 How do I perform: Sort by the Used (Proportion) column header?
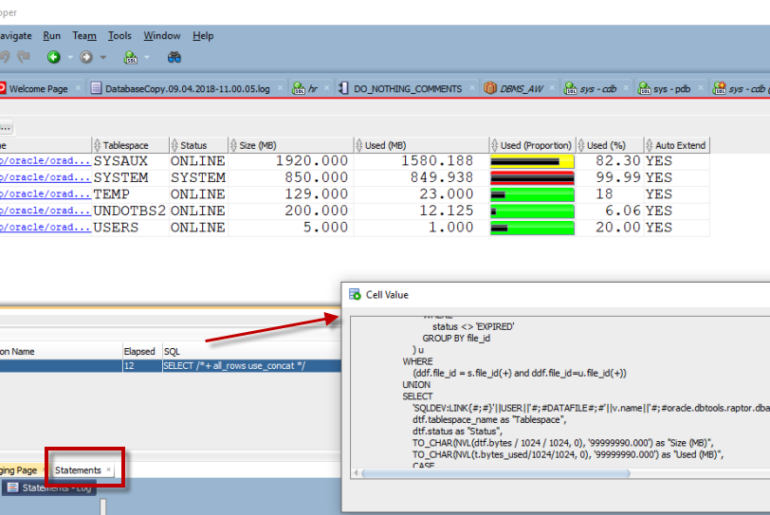click(x=532, y=145)
